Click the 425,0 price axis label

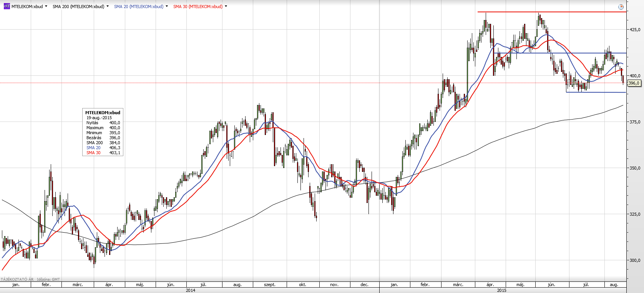pyautogui.click(x=634, y=30)
